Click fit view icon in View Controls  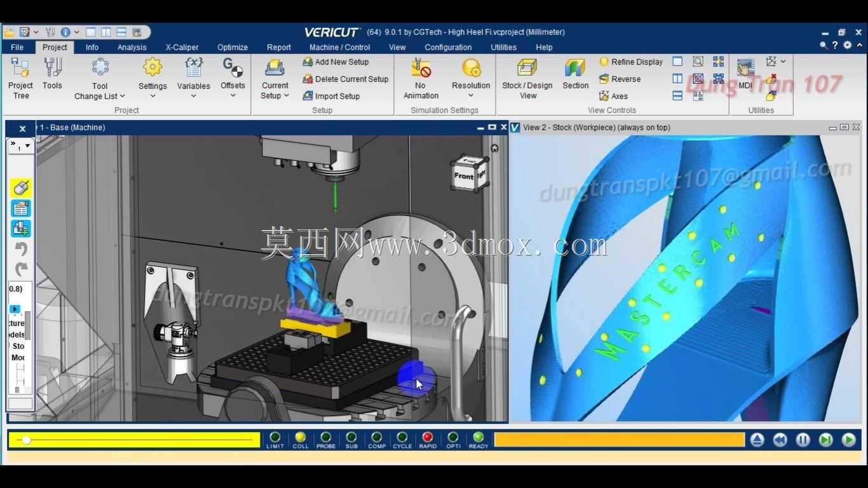tap(698, 79)
